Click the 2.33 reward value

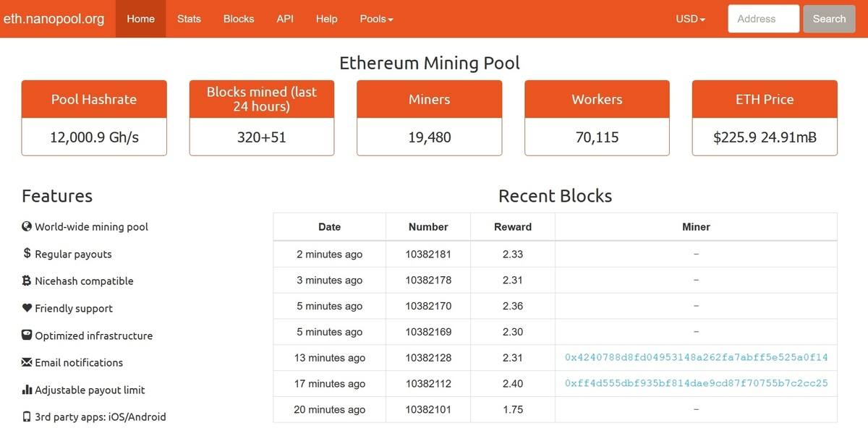click(x=513, y=254)
